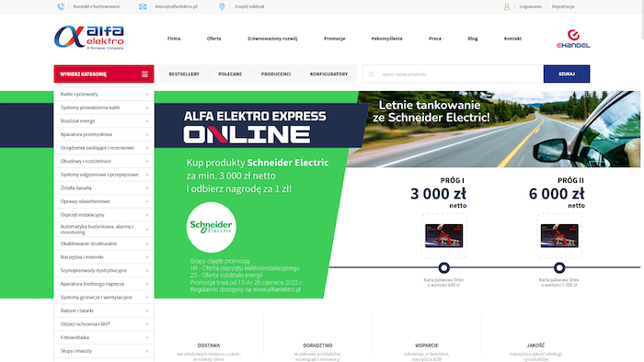
Task: Expand the Kable i przewody category arrow
Action: pos(147,95)
